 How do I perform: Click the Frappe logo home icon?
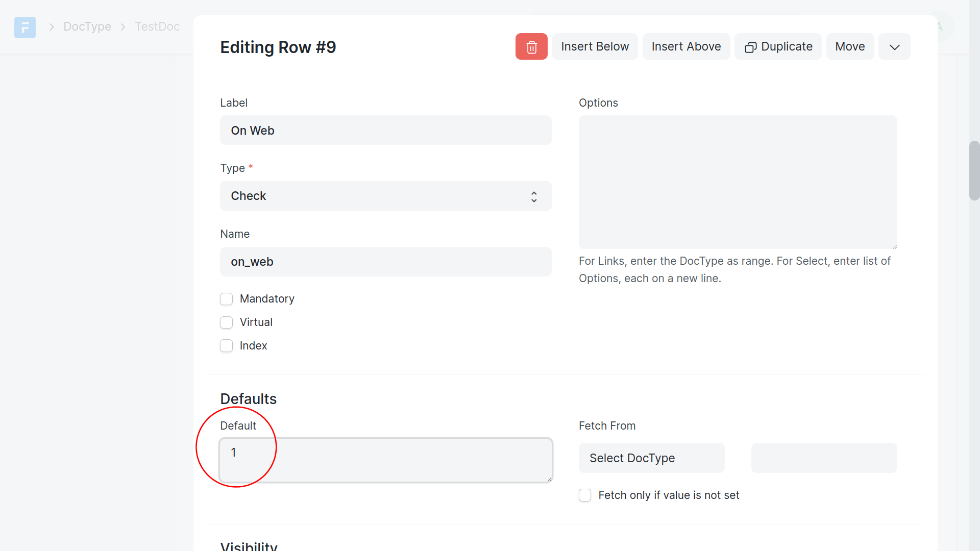(25, 27)
